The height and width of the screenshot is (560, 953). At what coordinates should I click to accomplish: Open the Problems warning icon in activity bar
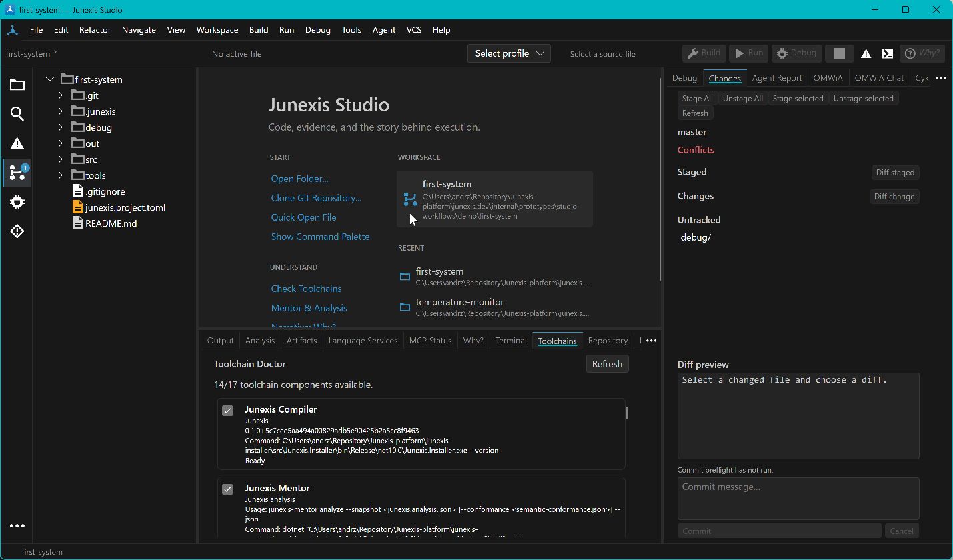click(x=17, y=143)
